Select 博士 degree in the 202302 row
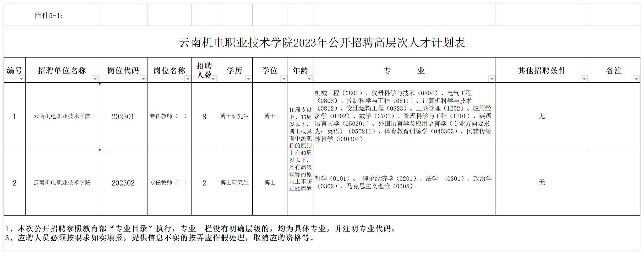Image resolution: width=644 pixels, height=254 pixels. point(270,182)
